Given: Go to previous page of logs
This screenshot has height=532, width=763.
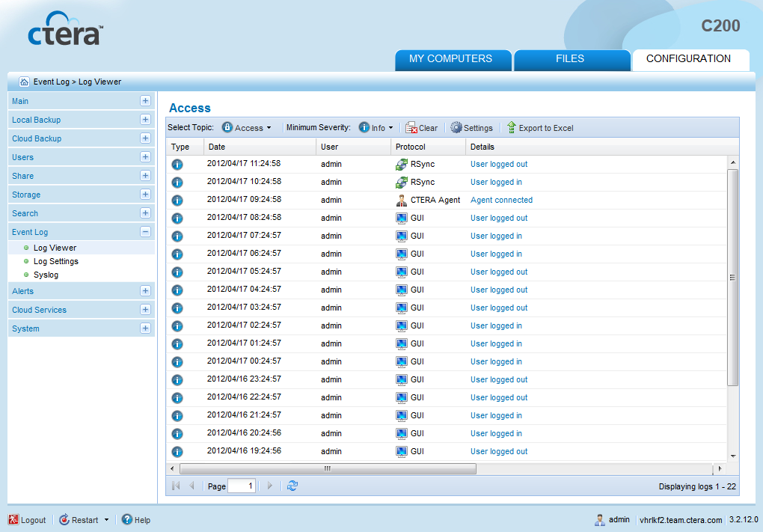Looking at the screenshot, I should click(x=191, y=486).
